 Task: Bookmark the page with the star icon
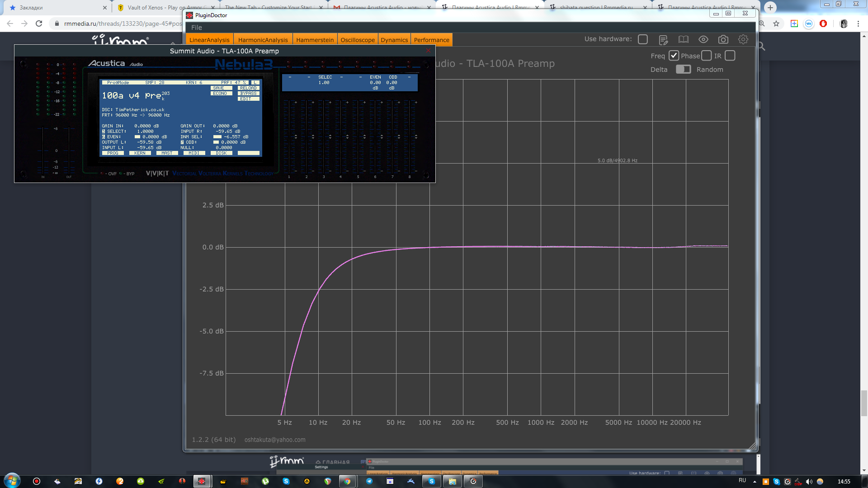click(x=776, y=23)
